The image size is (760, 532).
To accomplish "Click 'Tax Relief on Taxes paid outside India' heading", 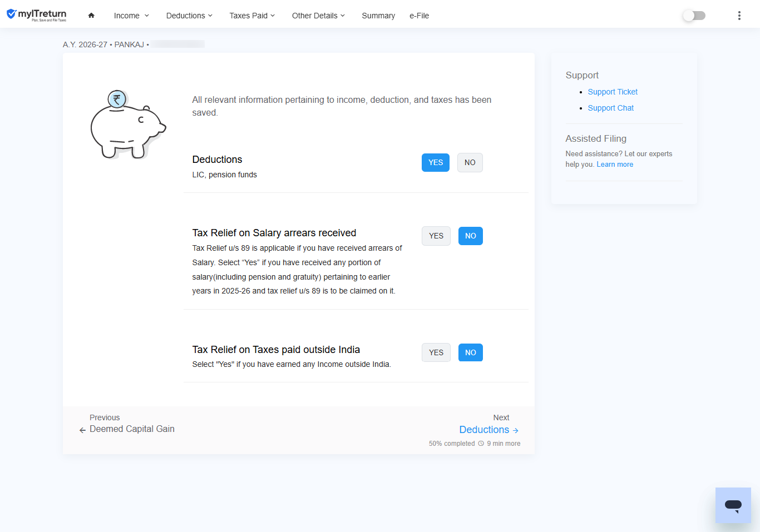I will coord(276,350).
